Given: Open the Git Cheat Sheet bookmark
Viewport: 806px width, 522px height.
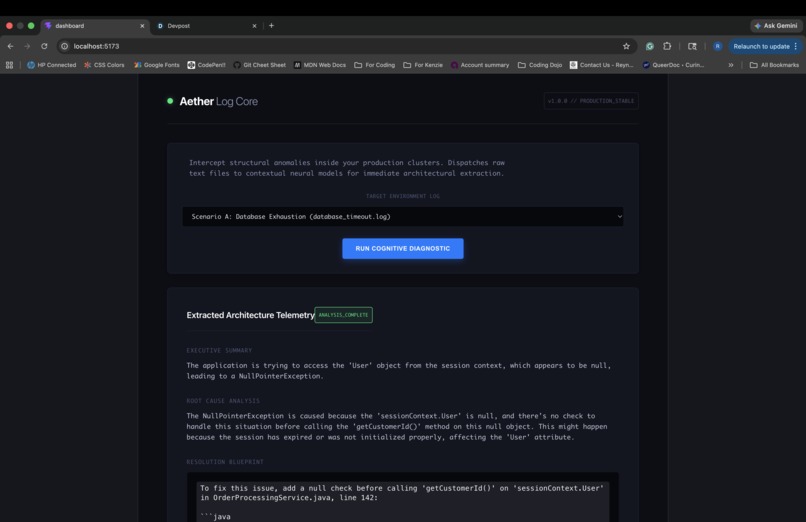Looking at the screenshot, I should 260,65.
